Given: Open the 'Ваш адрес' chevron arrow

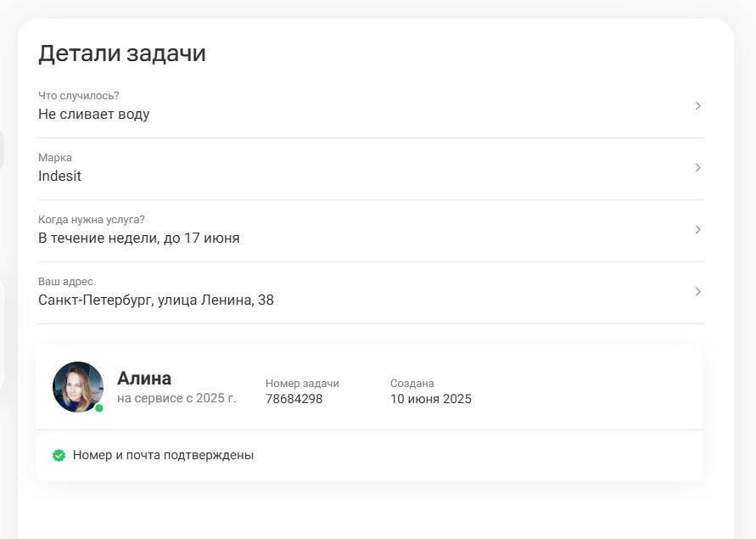Looking at the screenshot, I should click(697, 292).
